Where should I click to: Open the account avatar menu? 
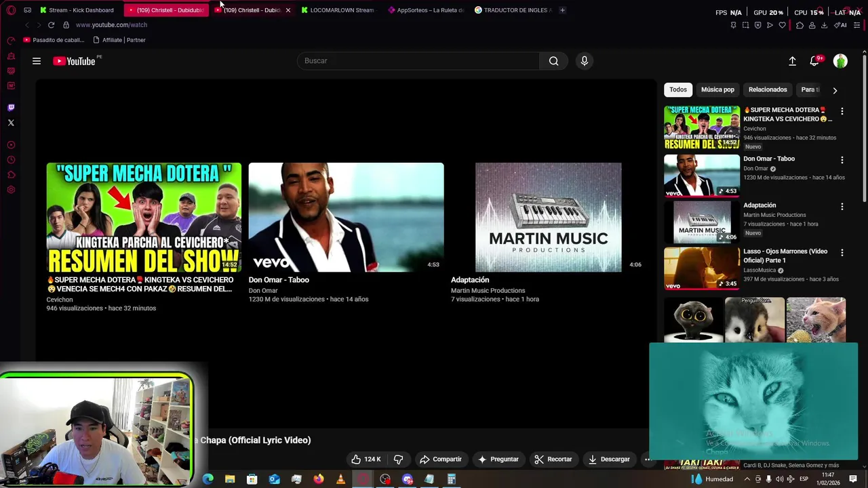coord(840,61)
